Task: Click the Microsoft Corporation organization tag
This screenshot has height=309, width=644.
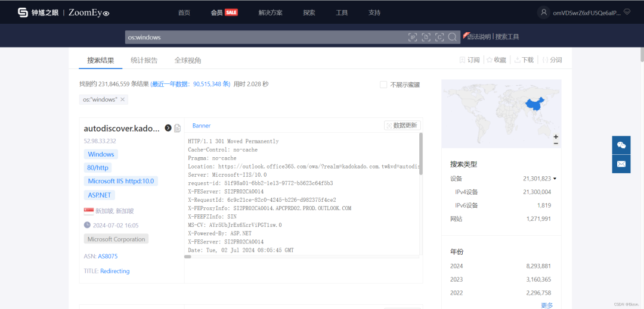Action: (116, 239)
